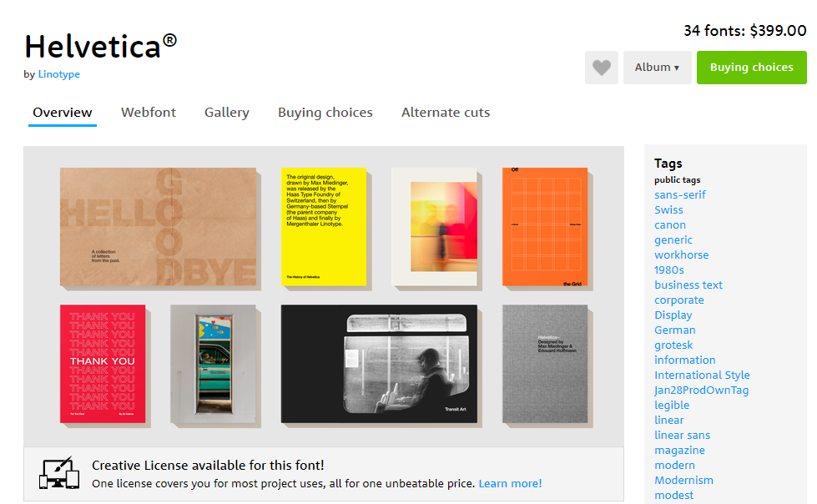Click the Tags panel heading
This screenshot has width=817, height=504.
pos(668,164)
